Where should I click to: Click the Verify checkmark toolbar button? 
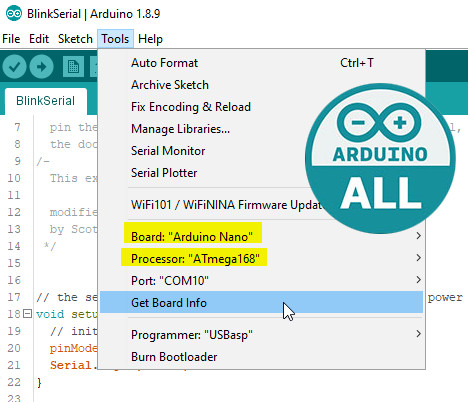[x=14, y=67]
